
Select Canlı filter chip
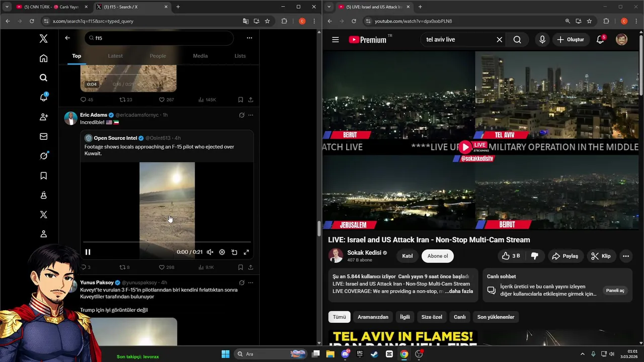click(460, 317)
